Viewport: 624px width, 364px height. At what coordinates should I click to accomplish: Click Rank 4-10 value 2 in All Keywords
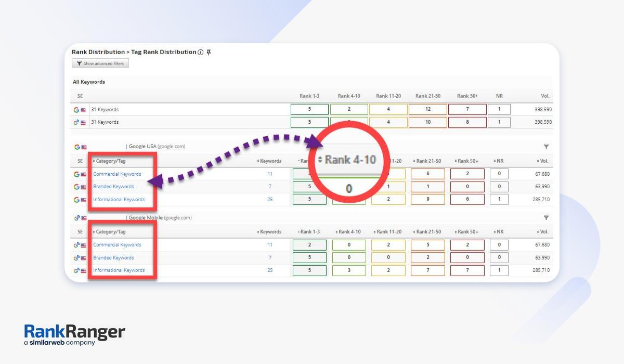[x=349, y=110]
